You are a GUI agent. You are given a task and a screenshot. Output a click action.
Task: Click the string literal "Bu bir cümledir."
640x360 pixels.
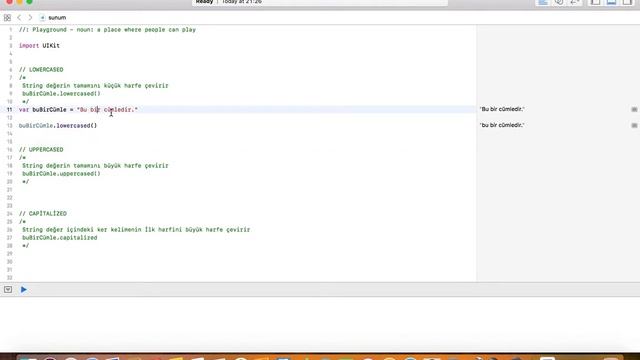point(107,109)
